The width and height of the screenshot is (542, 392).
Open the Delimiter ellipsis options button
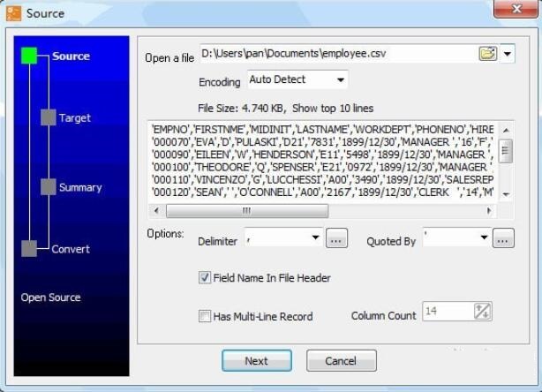(x=336, y=238)
